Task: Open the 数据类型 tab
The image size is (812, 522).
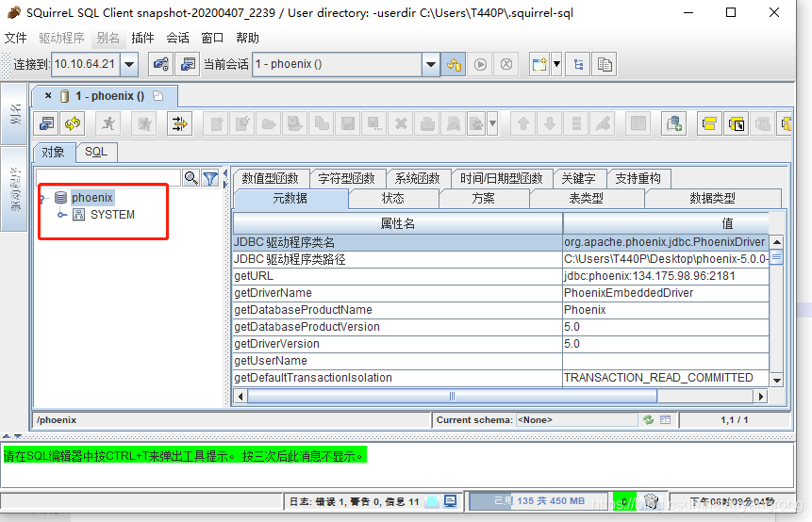Action: (x=713, y=198)
